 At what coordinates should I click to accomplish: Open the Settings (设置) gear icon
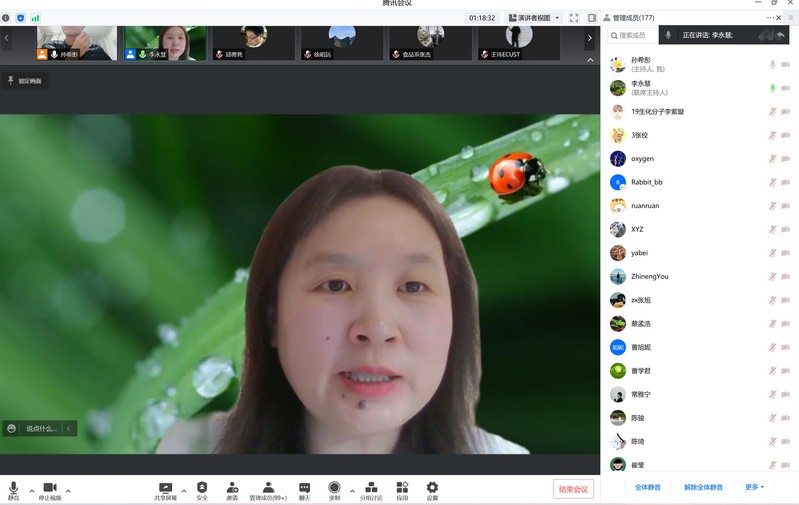click(x=432, y=488)
